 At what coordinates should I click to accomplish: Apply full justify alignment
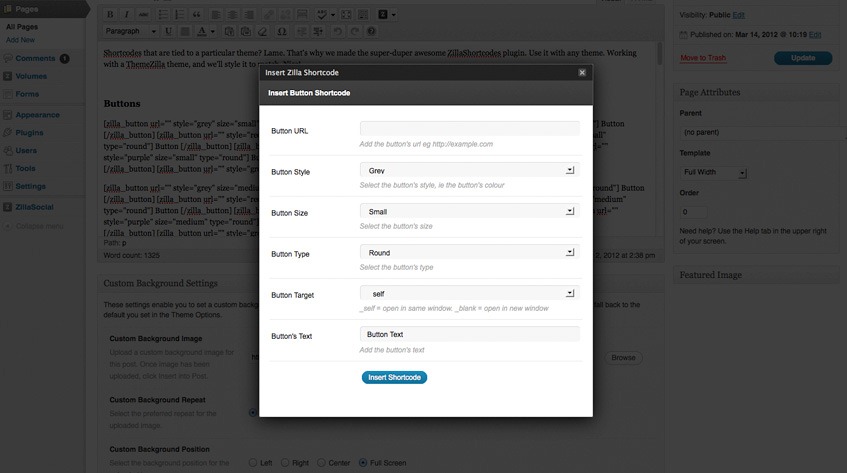(185, 31)
